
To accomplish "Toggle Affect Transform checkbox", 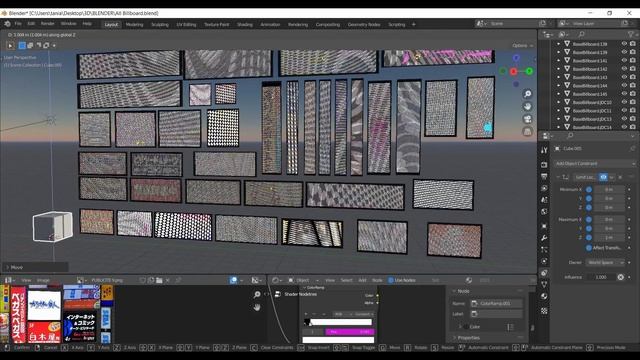I will point(589,248).
